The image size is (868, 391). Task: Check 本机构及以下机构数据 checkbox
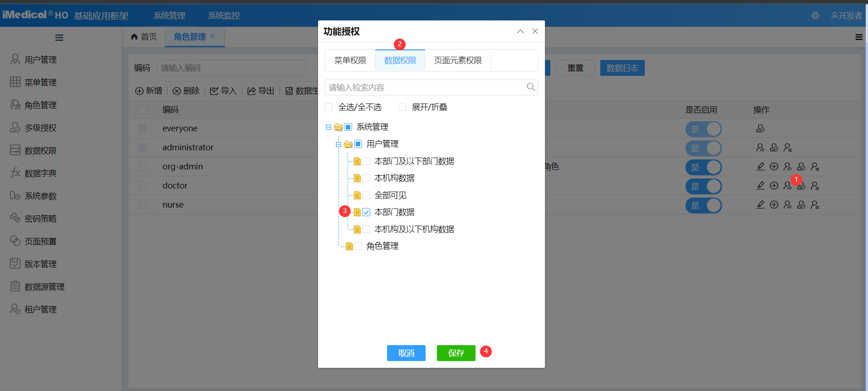pos(366,229)
